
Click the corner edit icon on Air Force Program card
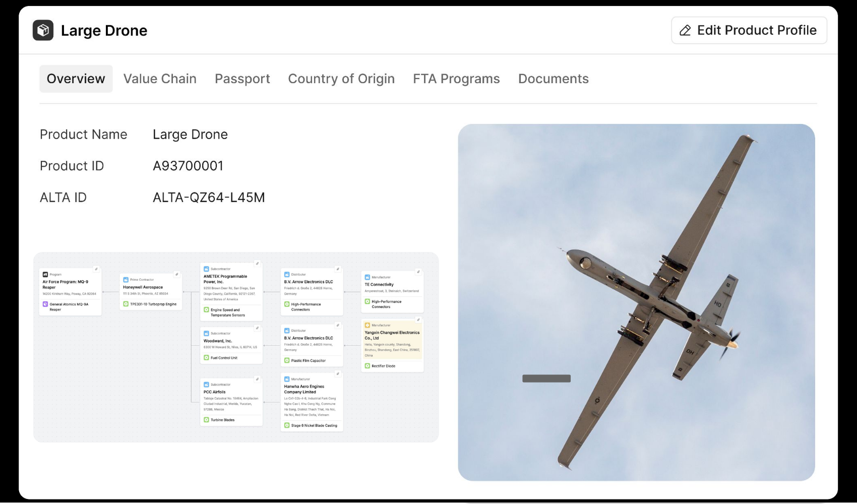click(x=96, y=269)
